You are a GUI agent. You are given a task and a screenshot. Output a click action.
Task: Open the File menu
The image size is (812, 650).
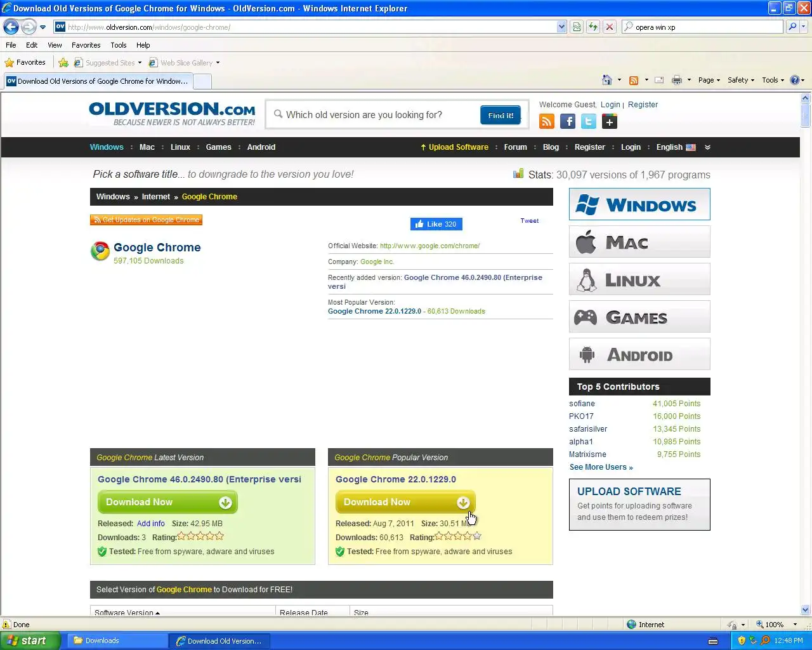11,45
